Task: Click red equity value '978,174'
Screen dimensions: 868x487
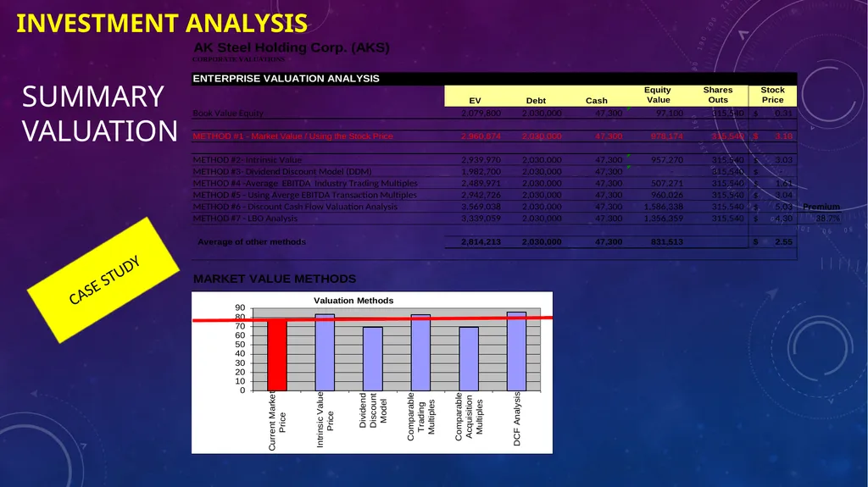Action: pyautogui.click(x=667, y=136)
